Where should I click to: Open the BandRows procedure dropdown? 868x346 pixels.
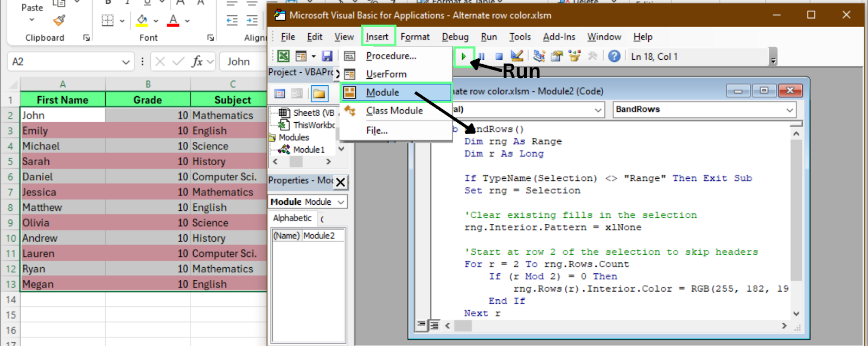tap(789, 110)
